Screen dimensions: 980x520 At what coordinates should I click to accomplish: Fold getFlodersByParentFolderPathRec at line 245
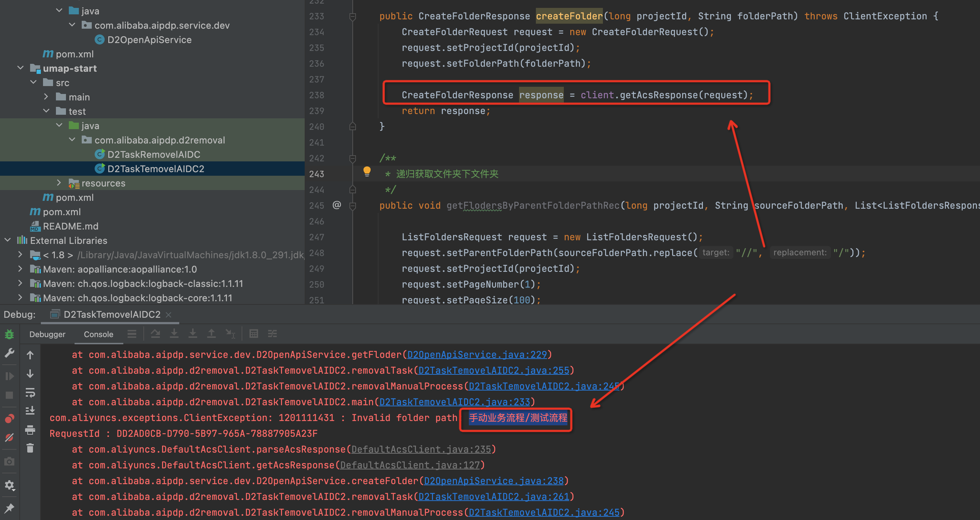pyautogui.click(x=353, y=206)
